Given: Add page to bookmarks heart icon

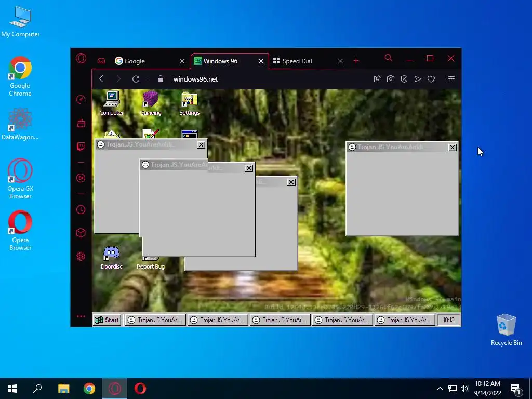Looking at the screenshot, I should click(x=431, y=79).
